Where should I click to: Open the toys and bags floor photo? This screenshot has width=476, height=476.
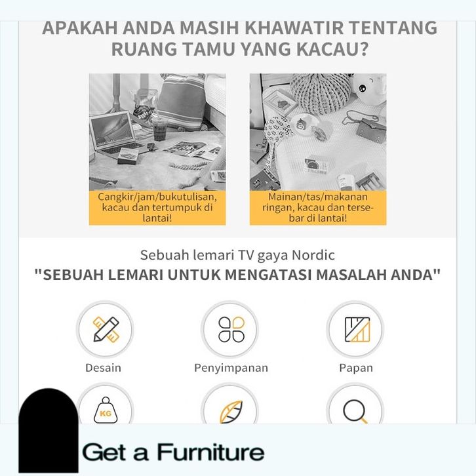coord(318,132)
